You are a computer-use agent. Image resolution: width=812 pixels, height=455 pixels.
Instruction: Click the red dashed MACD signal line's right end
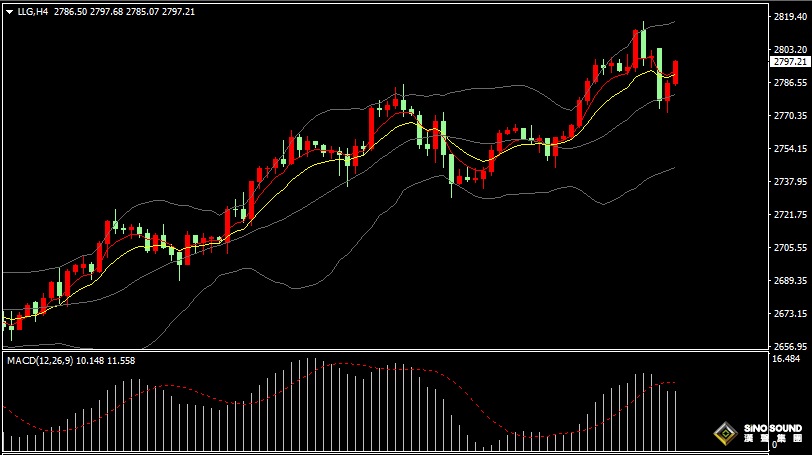tap(675, 382)
